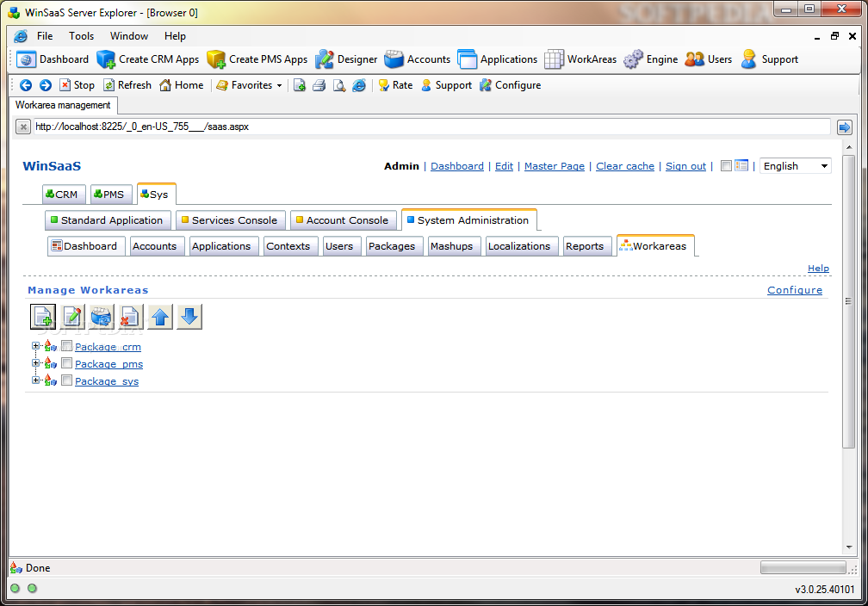Go back in browser history

coord(26,85)
